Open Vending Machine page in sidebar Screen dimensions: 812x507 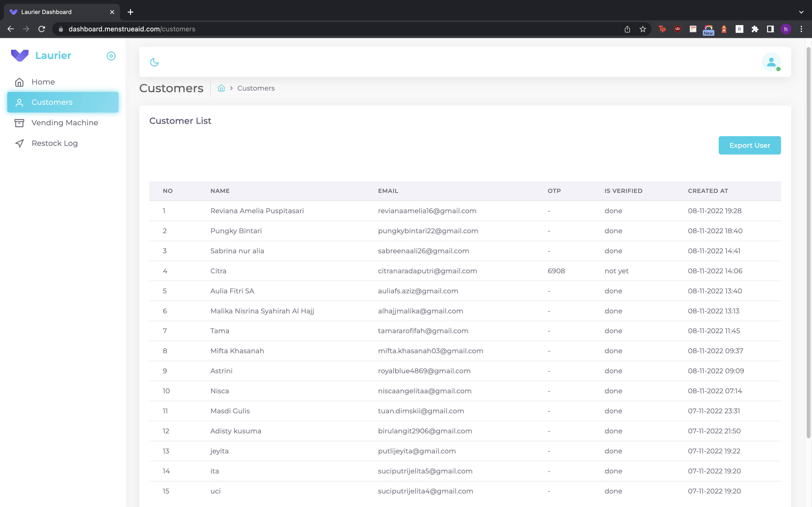point(65,123)
